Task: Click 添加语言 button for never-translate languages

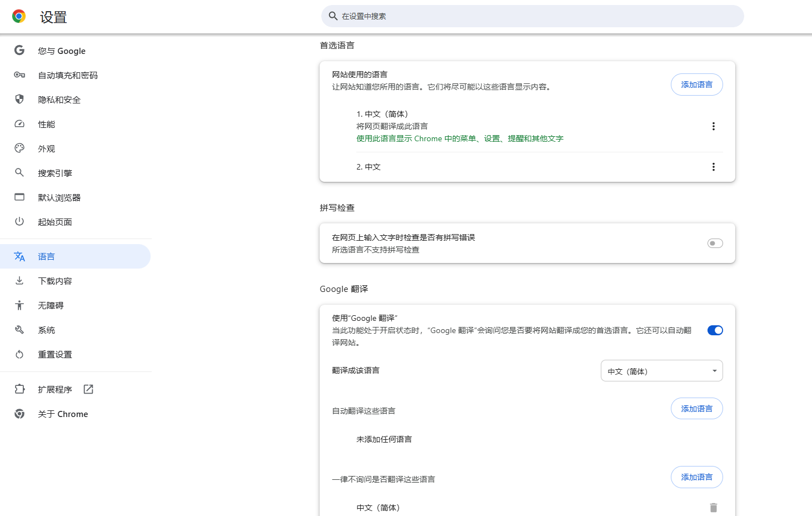Action: click(x=697, y=477)
